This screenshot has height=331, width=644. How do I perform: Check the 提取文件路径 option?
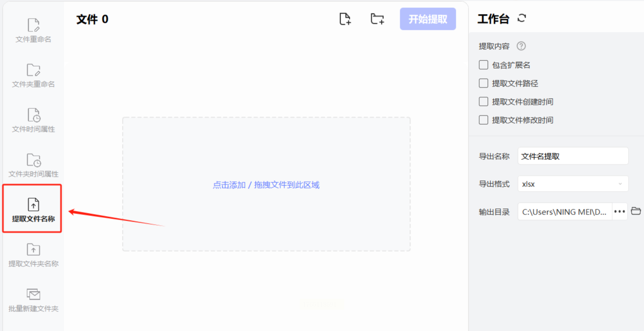(483, 83)
